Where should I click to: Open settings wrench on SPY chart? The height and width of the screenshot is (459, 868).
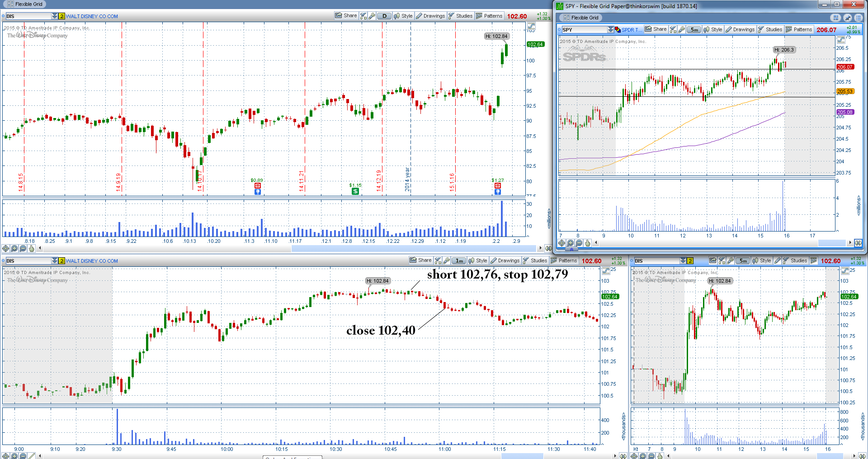point(681,29)
